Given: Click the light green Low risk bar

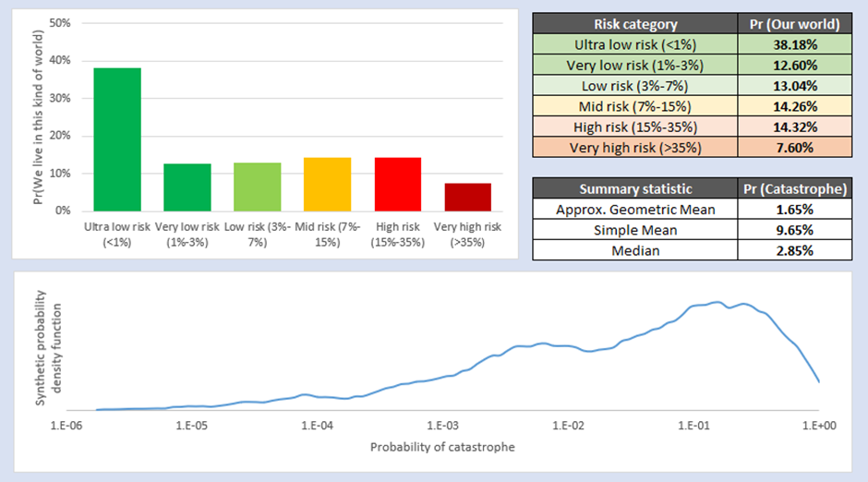Looking at the screenshot, I should click(x=258, y=187).
